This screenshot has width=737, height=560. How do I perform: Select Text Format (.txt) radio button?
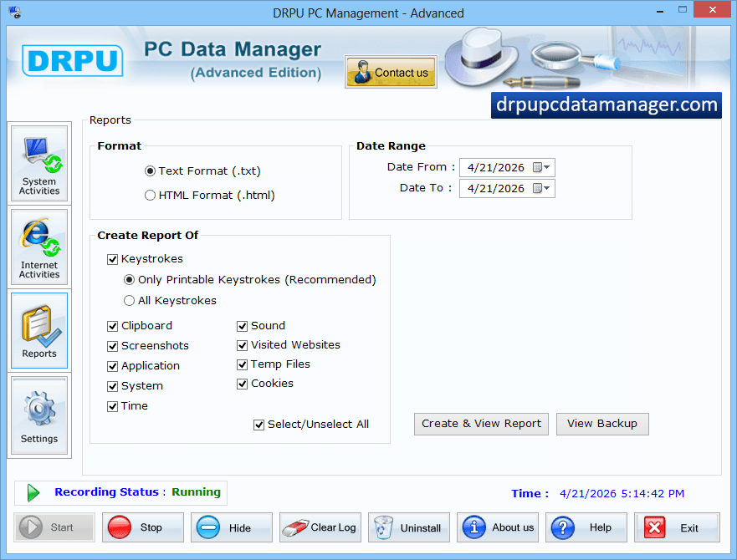(150, 171)
